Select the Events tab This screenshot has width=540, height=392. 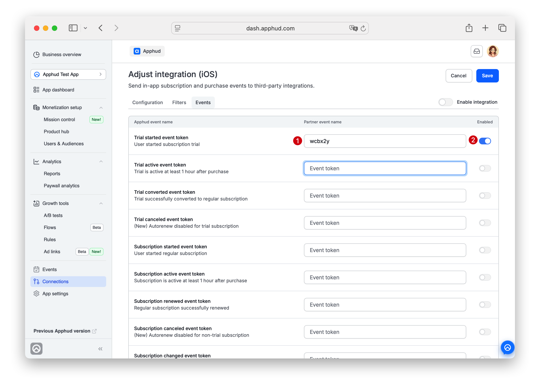pos(203,103)
